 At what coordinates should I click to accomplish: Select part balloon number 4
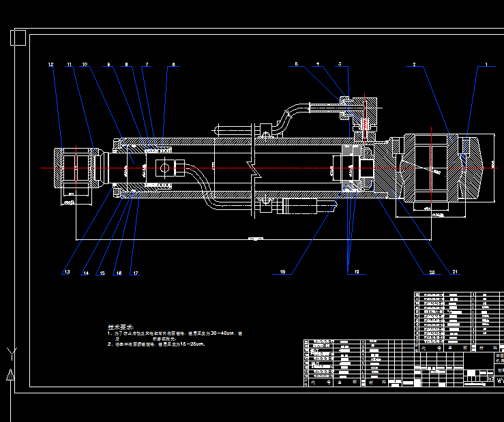pyautogui.click(x=318, y=63)
